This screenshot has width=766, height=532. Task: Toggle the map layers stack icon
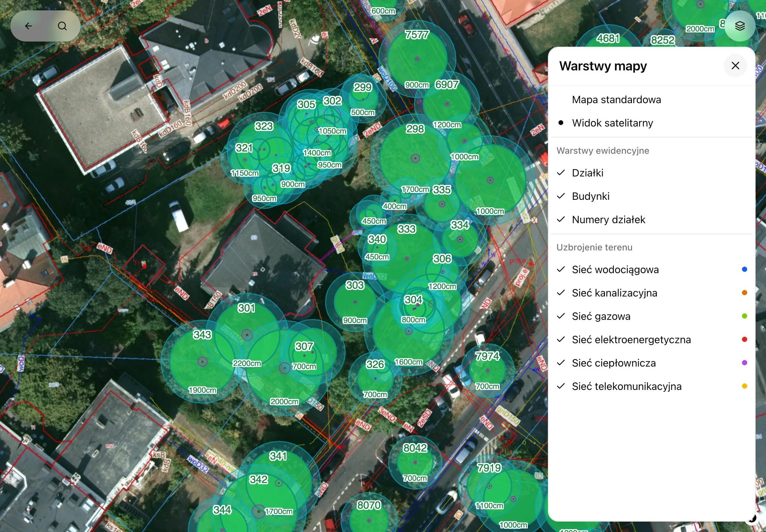pos(740,26)
